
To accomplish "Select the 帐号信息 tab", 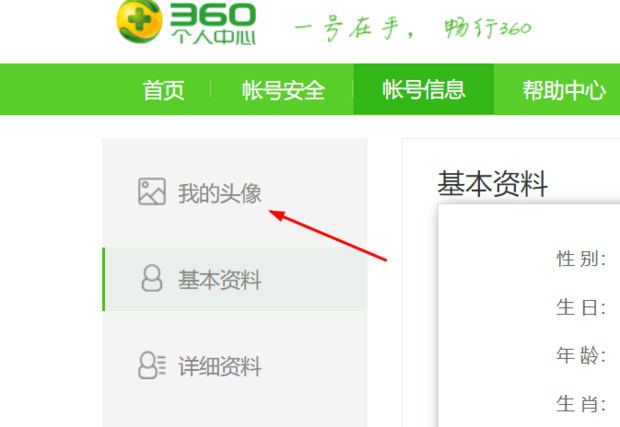I will pos(423,89).
